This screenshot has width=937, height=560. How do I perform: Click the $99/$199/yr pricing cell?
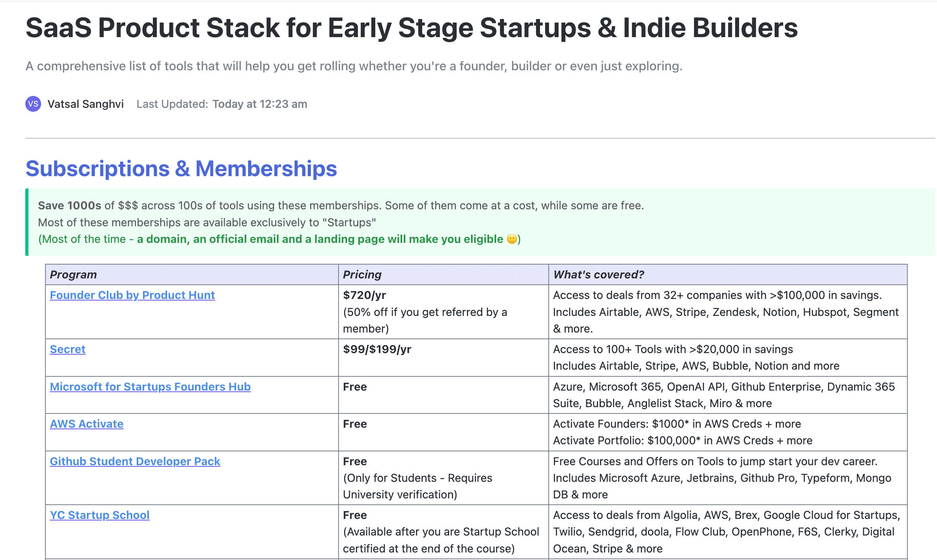(377, 349)
